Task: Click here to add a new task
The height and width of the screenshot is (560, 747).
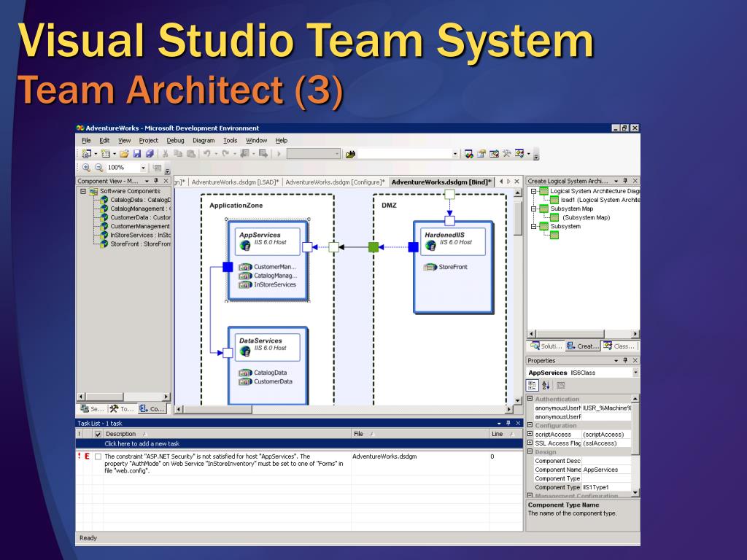Action: pos(142,444)
